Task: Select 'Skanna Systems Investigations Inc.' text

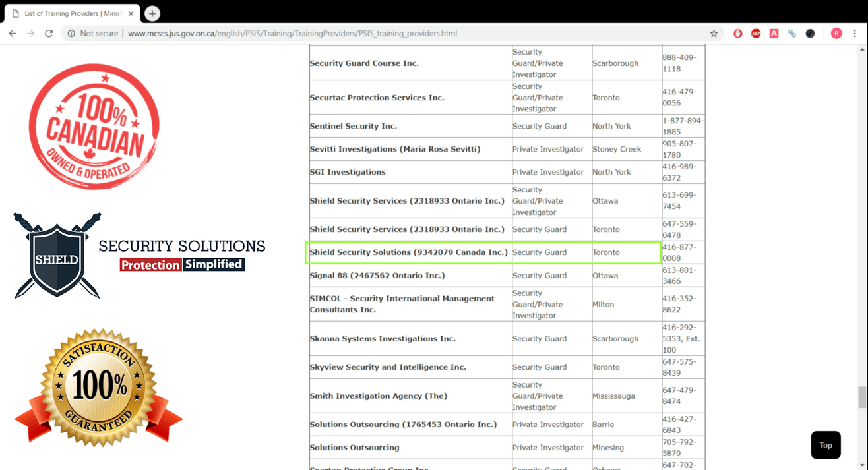Action: (x=383, y=339)
